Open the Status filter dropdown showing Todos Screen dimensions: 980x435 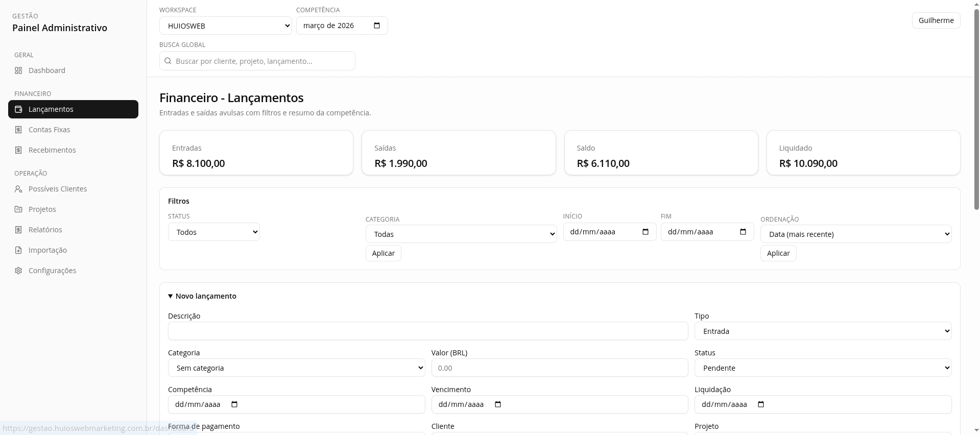213,232
